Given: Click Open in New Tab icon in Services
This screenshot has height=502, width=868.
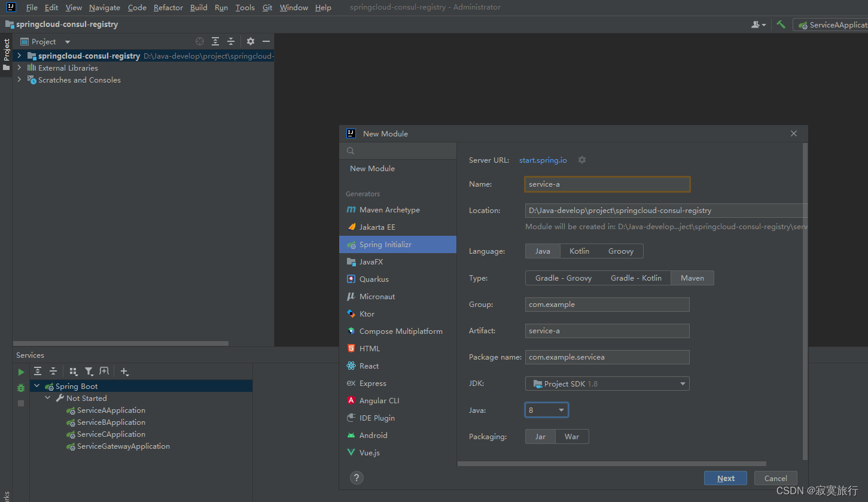Looking at the screenshot, I should [104, 371].
